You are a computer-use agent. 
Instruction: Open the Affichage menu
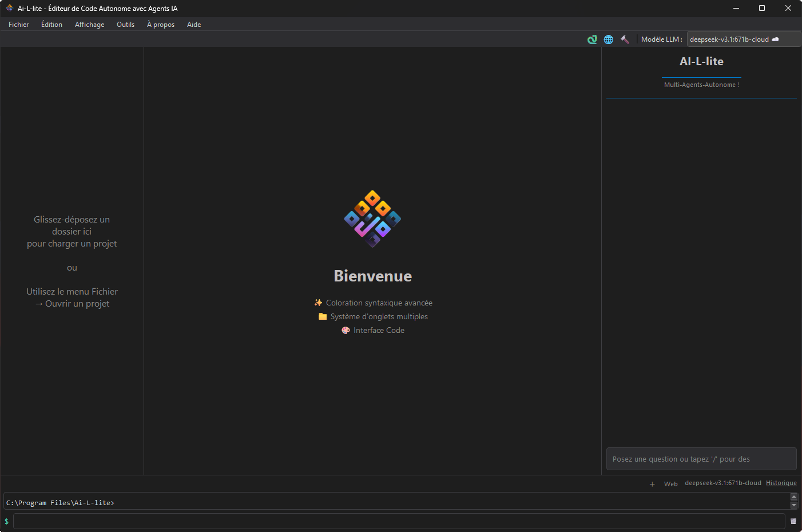89,25
